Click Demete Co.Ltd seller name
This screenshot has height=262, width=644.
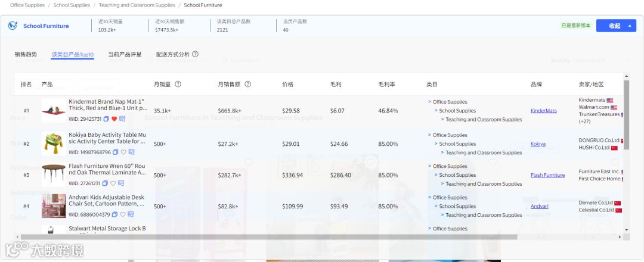coord(596,202)
